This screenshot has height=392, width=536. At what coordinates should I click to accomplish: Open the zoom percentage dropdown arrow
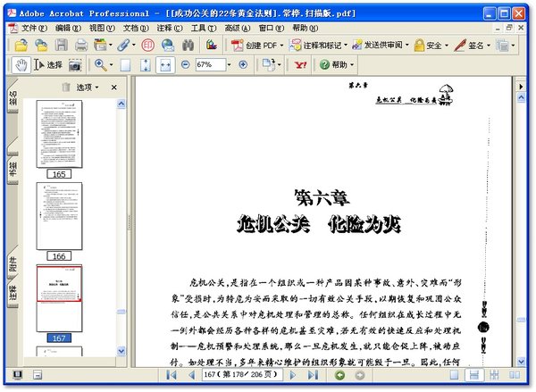click(x=229, y=64)
